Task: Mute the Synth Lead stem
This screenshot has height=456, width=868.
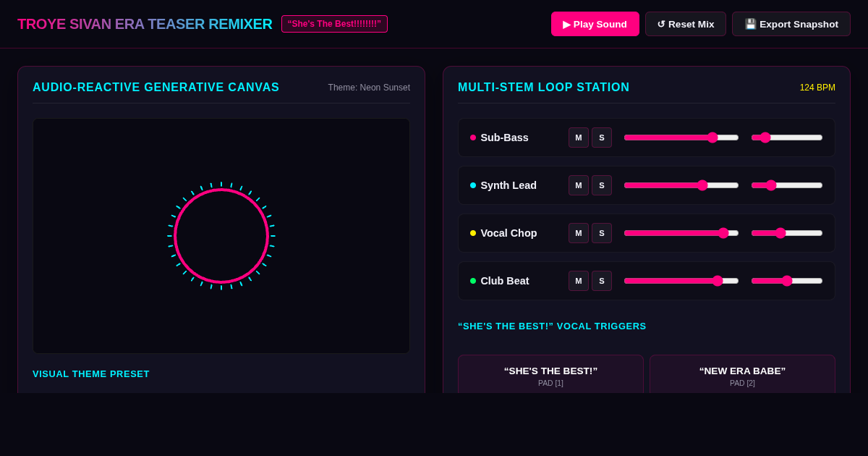Action: coord(579,185)
